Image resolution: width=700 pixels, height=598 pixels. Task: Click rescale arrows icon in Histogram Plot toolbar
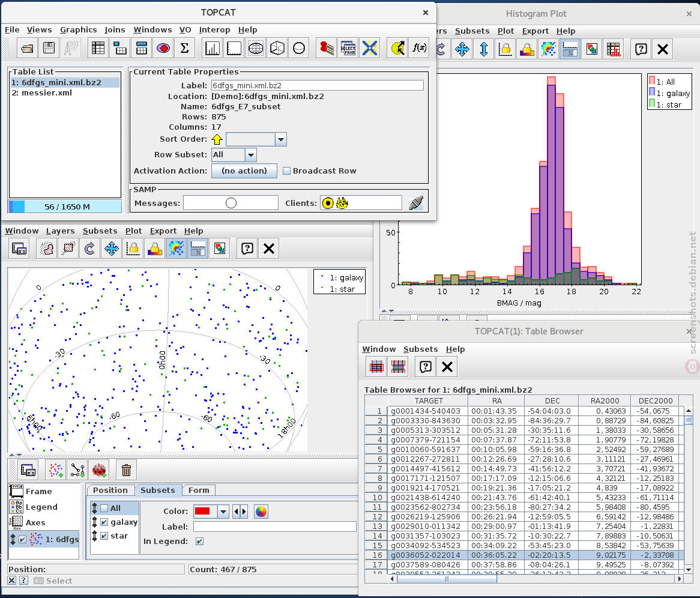point(462,49)
